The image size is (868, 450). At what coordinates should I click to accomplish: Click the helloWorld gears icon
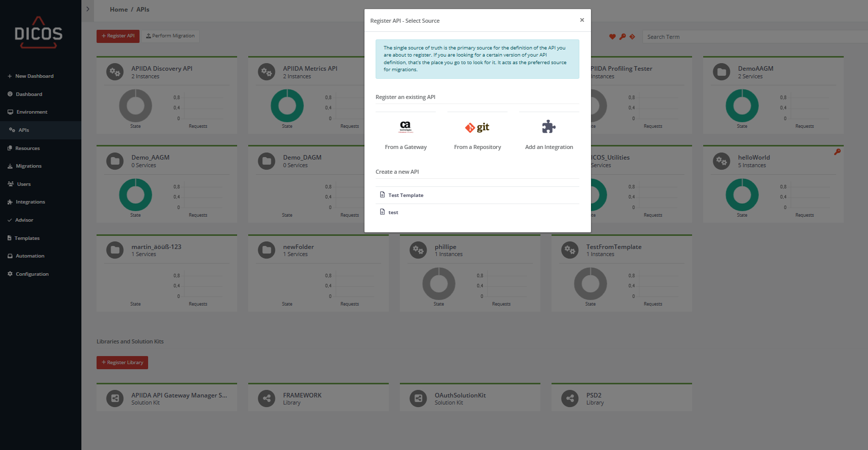(721, 161)
